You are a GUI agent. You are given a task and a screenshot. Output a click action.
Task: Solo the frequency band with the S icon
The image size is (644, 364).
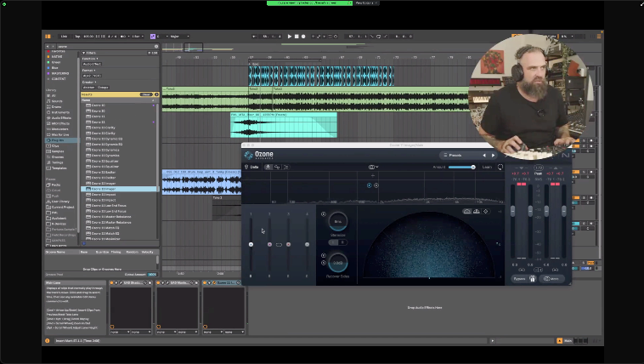coord(376,185)
